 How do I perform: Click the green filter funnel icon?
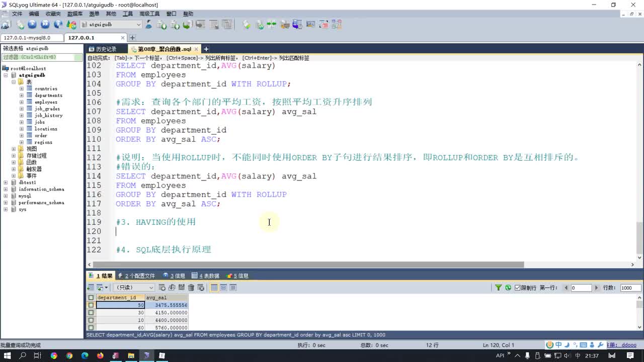(x=498, y=288)
